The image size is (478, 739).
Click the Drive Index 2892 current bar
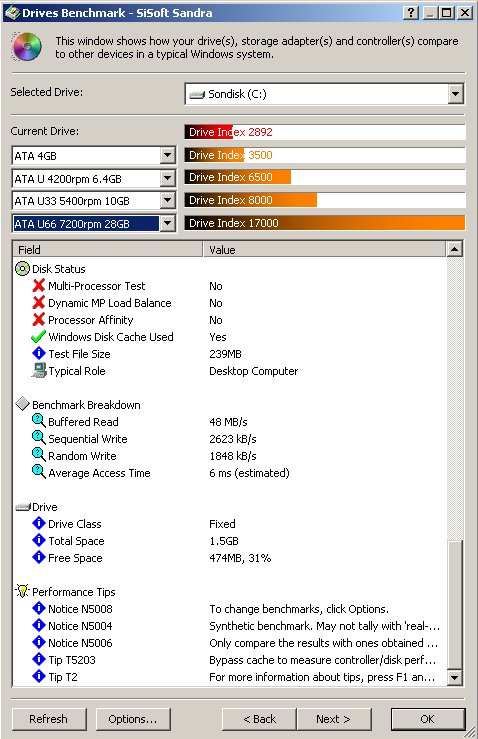tap(325, 132)
